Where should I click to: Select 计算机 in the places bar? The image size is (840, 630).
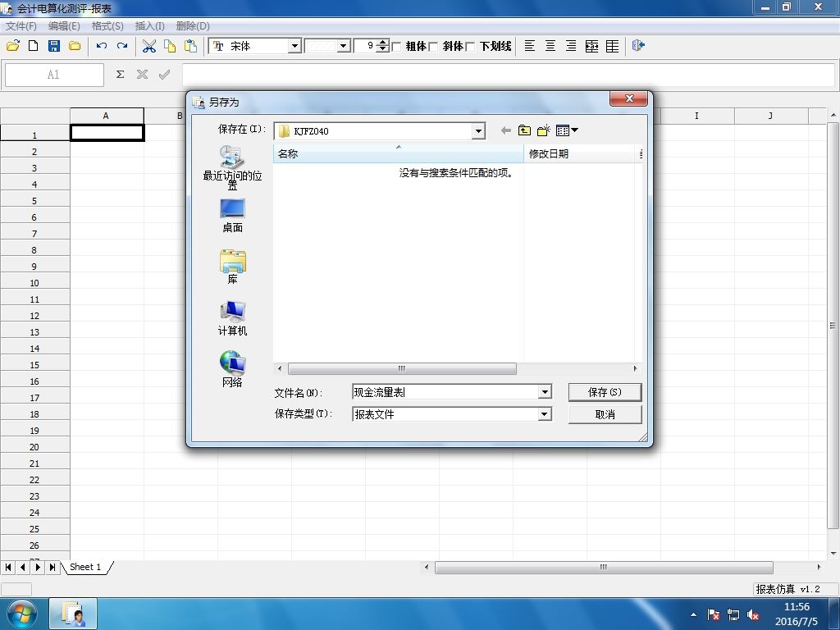click(x=232, y=318)
